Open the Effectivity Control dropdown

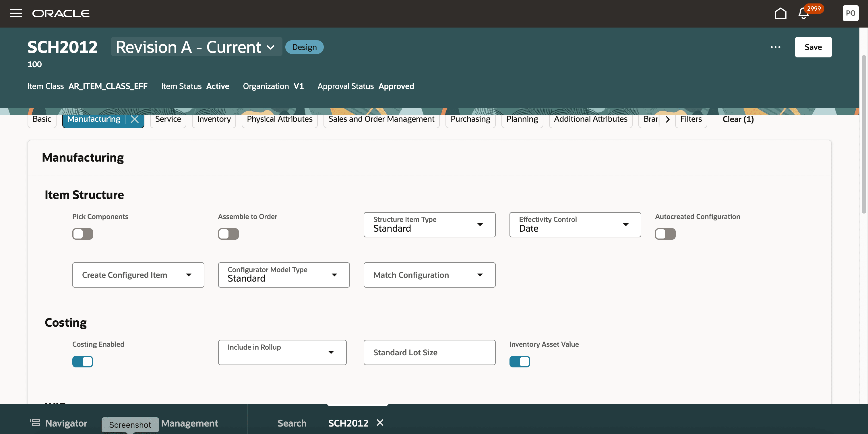point(575,225)
